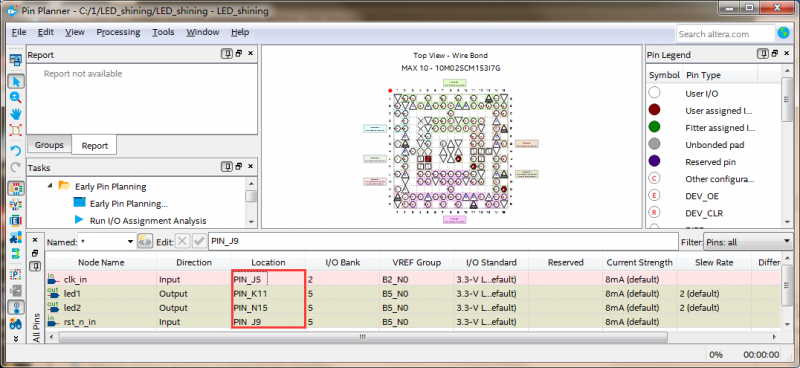Open the Processing menu
Screen dimensions: 800x368
[118, 32]
